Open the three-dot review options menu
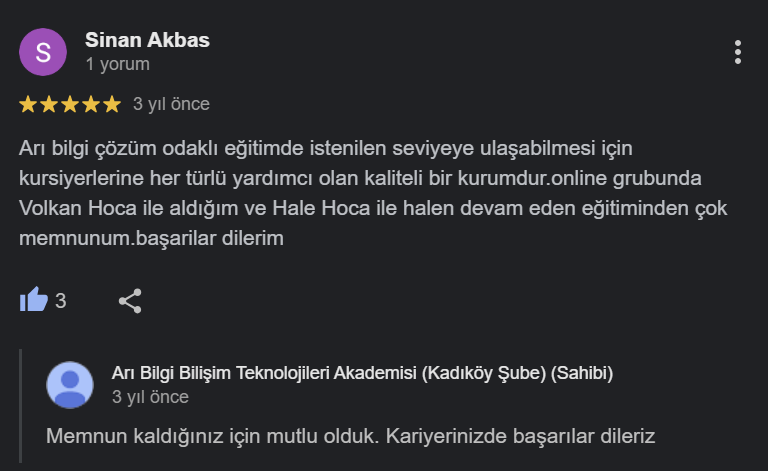 point(738,52)
